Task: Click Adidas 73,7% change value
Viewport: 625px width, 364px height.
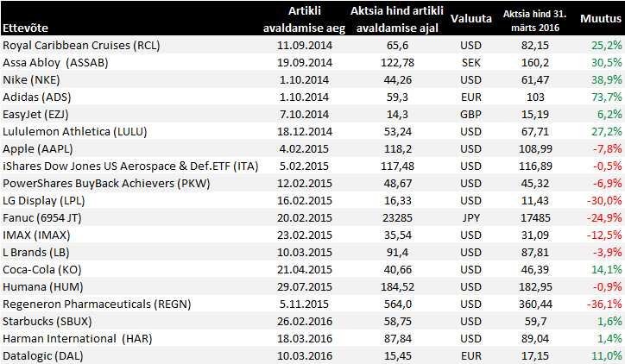Action: pyautogui.click(x=606, y=97)
